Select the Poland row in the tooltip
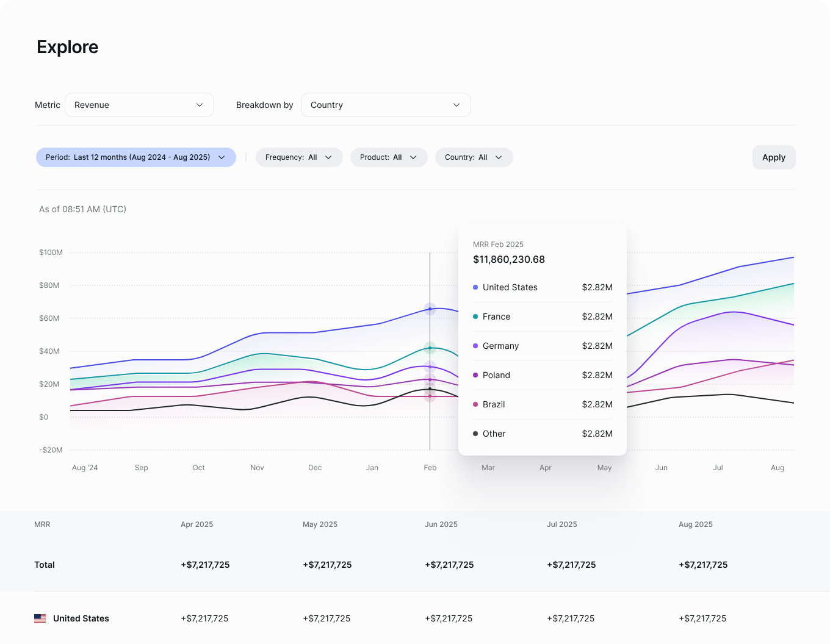Image resolution: width=830 pixels, height=644 pixels. (x=543, y=375)
